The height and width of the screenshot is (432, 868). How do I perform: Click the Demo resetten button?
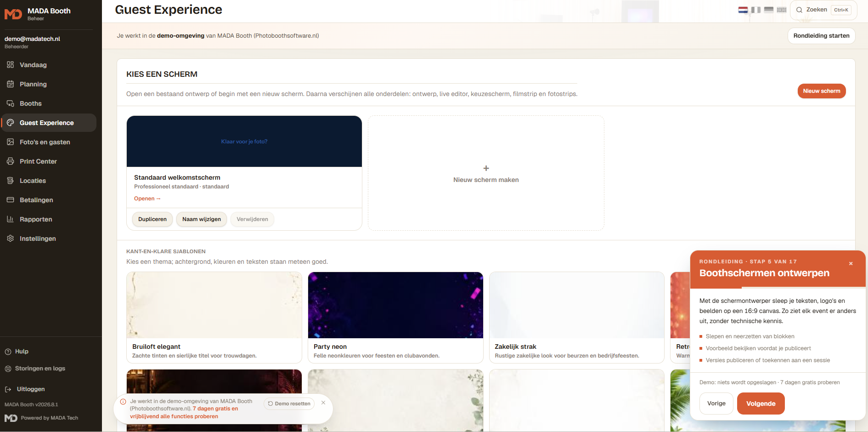coord(289,404)
